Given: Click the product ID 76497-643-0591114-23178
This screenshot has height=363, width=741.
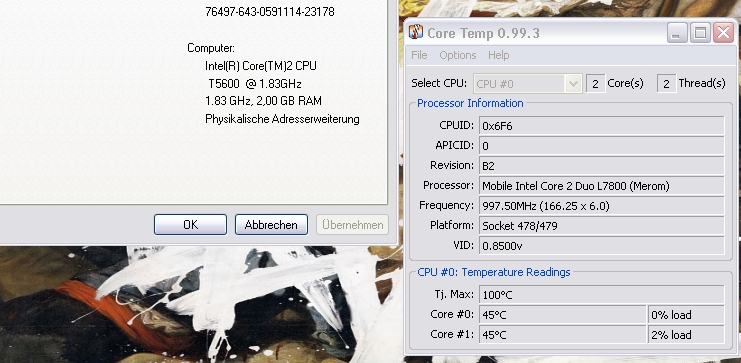Looking at the screenshot, I should [270, 12].
